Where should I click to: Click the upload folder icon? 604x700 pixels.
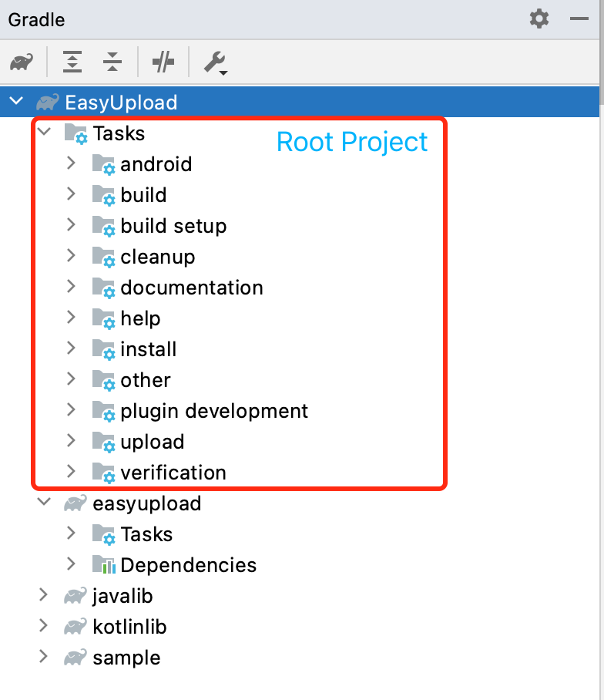click(x=103, y=442)
